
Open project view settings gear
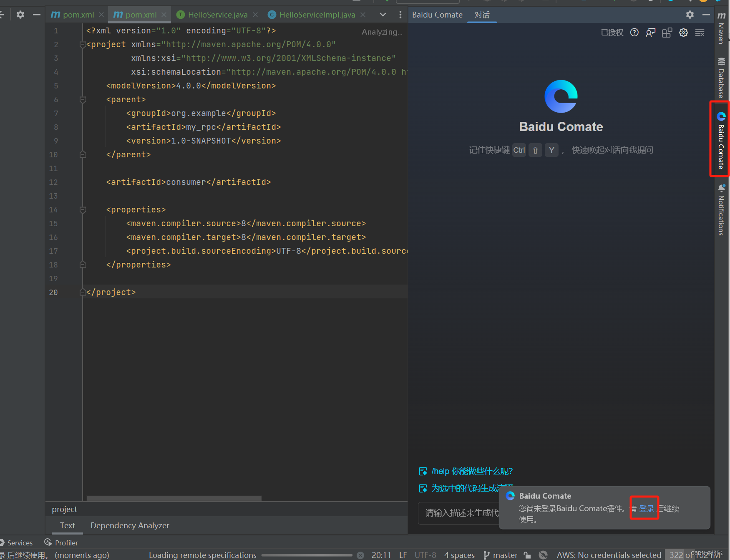[x=20, y=15]
